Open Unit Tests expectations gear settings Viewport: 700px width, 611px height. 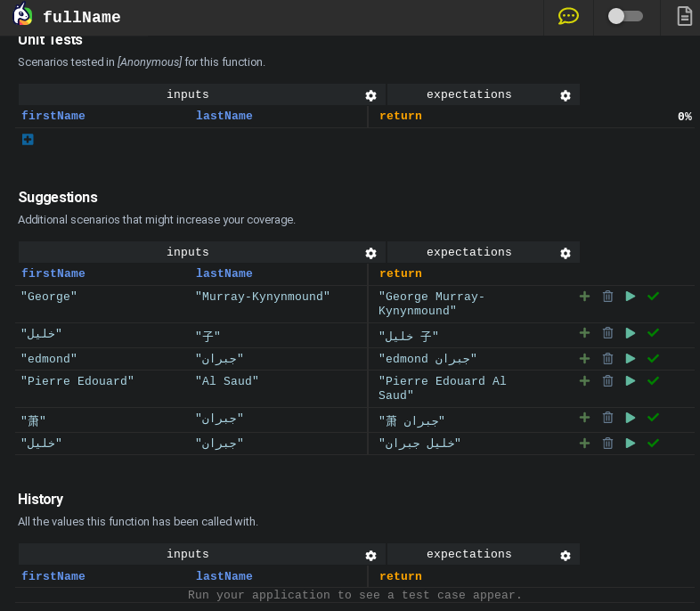pos(565,95)
